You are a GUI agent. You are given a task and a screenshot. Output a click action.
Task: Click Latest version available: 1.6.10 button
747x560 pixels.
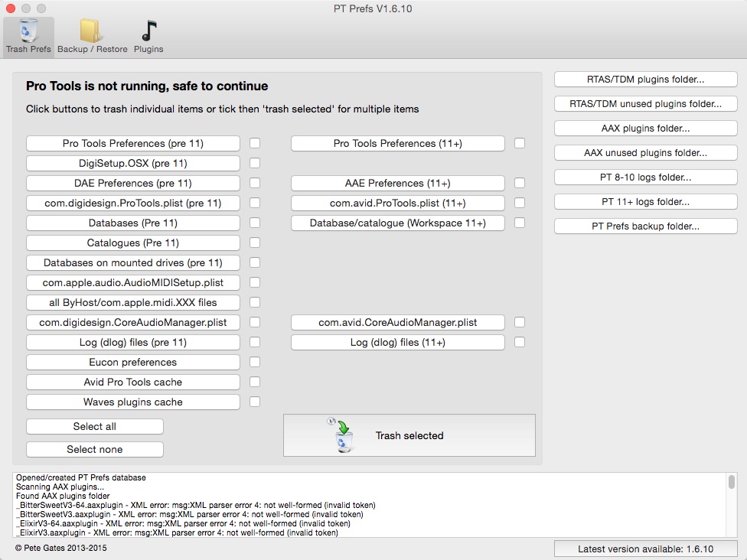[x=645, y=549]
